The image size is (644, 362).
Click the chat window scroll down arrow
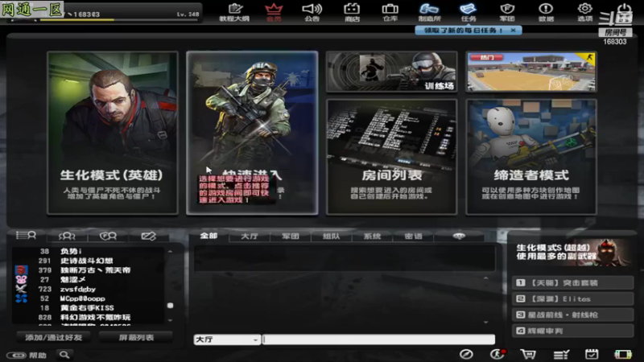point(486,323)
